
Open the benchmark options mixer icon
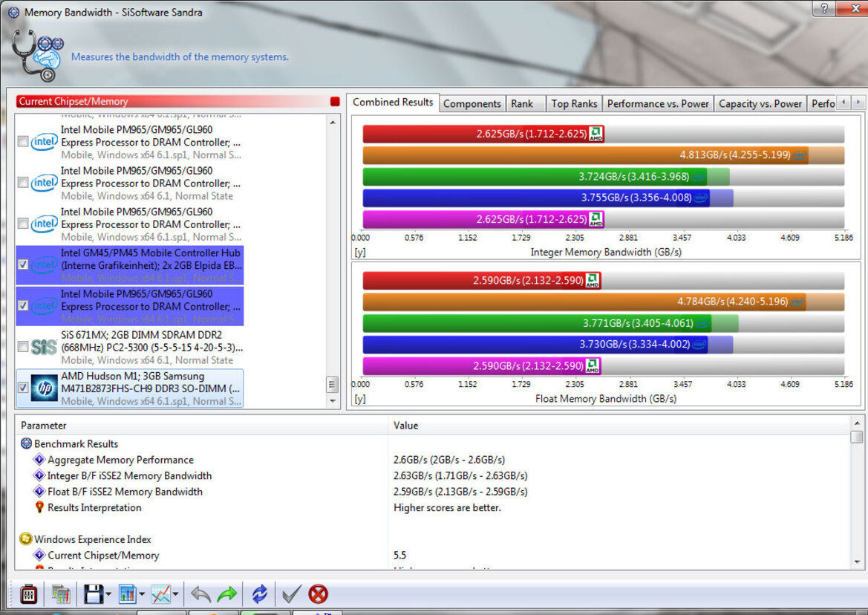pyautogui.click(x=28, y=594)
